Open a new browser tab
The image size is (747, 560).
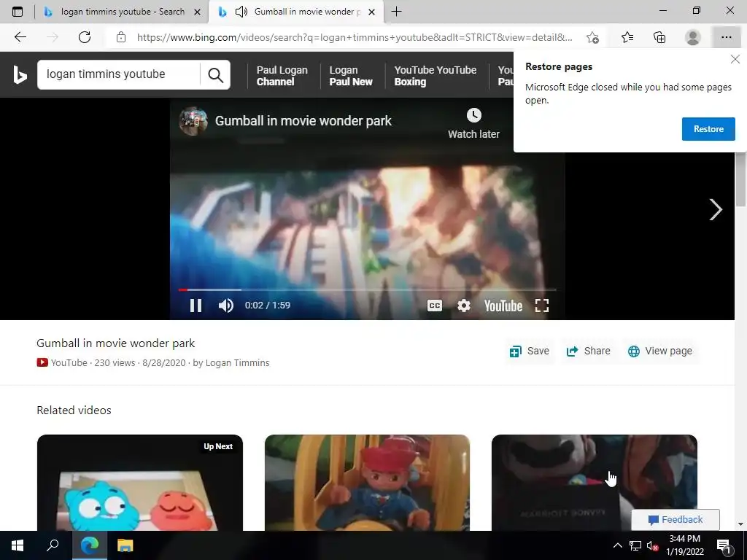pyautogui.click(x=396, y=12)
